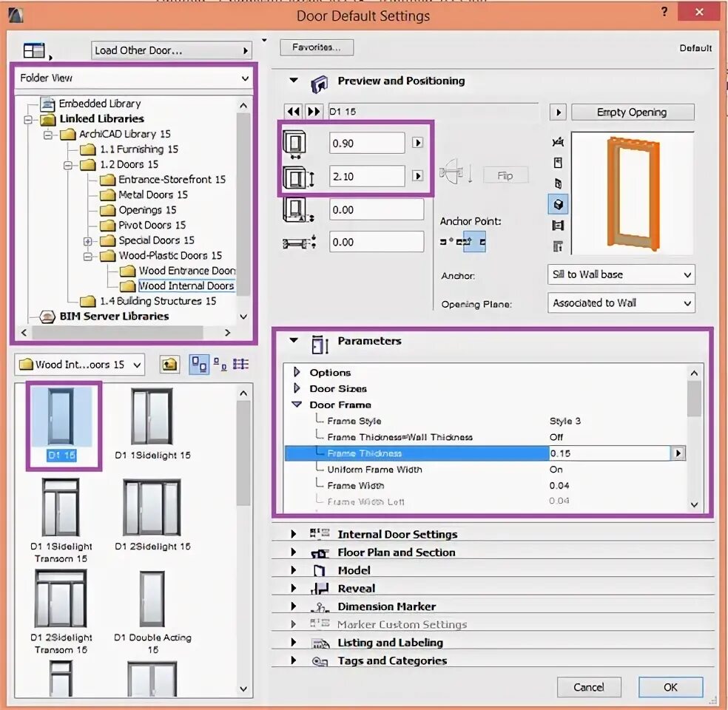This screenshot has height=710, width=728.
Task: Open the Sill to Wall base dropdown
Action: click(x=621, y=274)
